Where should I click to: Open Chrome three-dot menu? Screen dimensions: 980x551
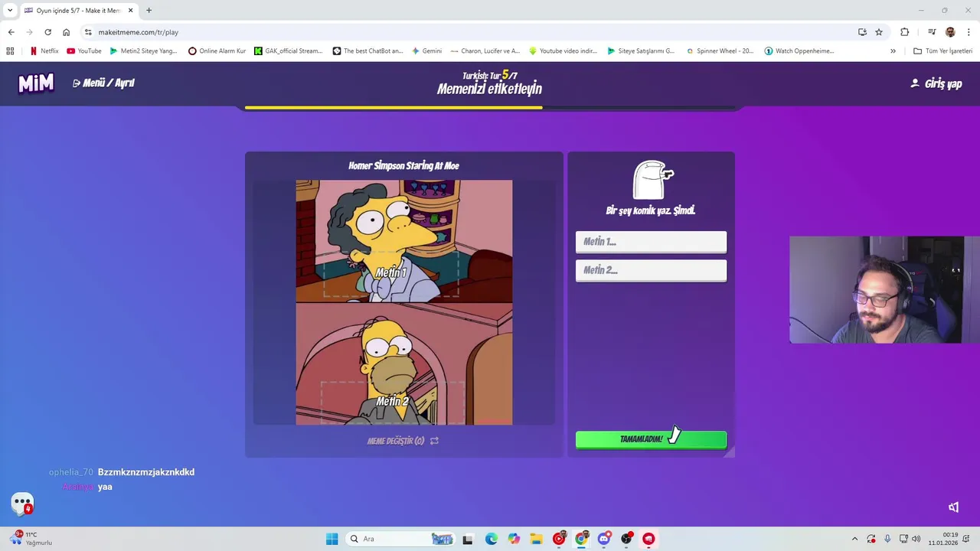click(x=969, y=32)
